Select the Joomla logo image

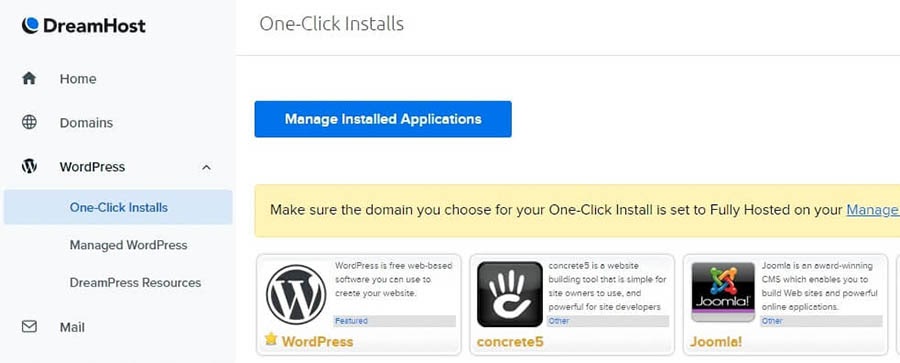723,292
